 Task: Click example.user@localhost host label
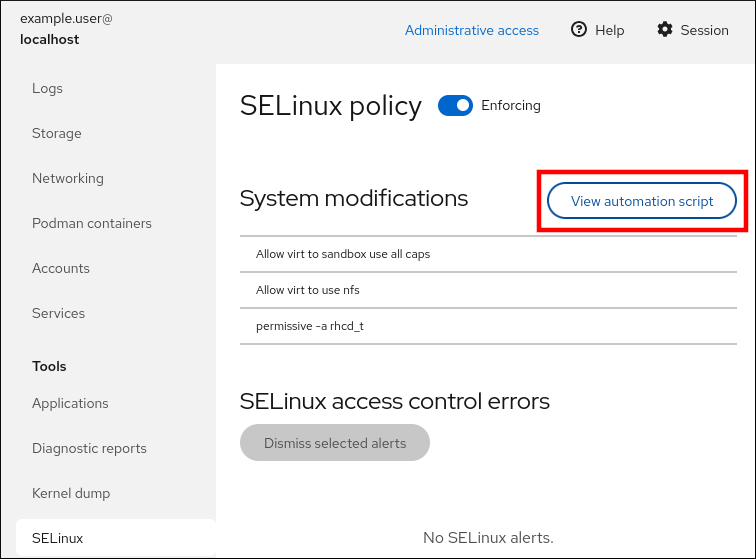66,30
